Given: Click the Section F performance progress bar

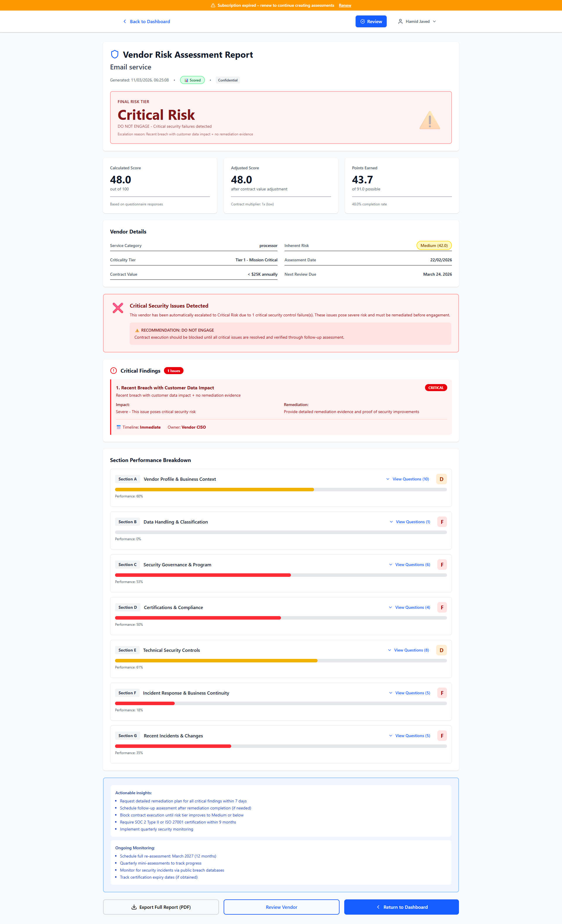Looking at the screenshot, I should pos(281,703).
